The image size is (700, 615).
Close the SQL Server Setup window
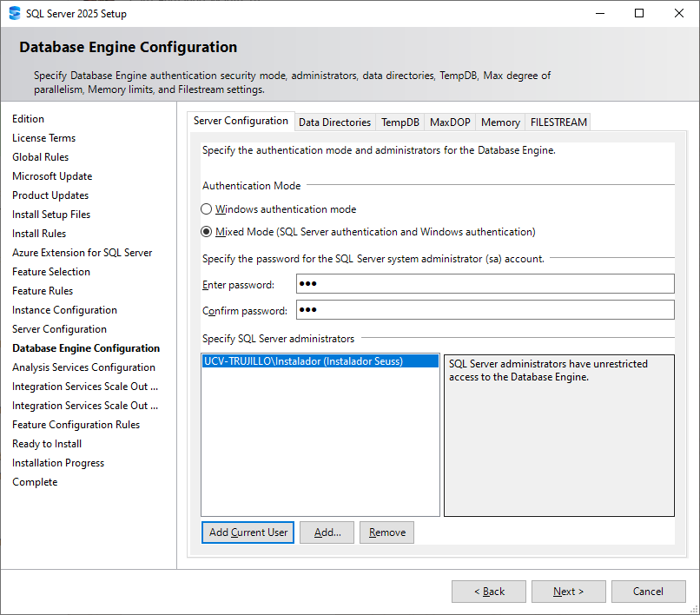pyautogui.click(x=679, y=13)
